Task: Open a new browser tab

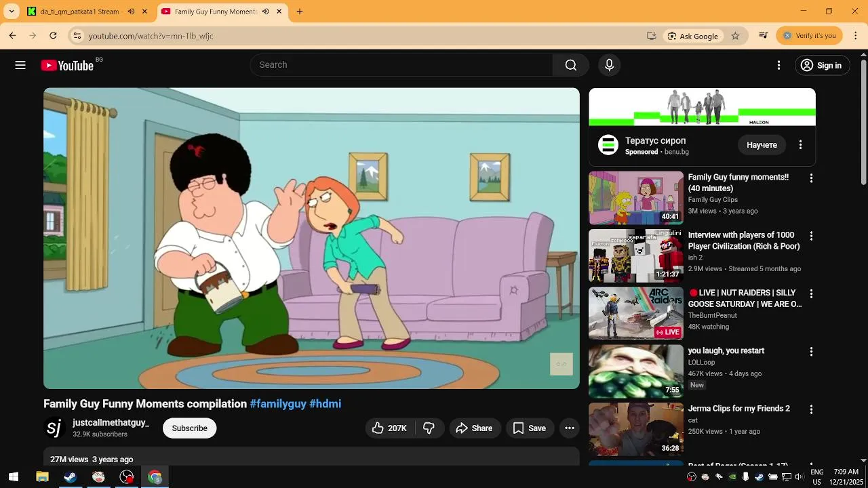Action: 300,12
